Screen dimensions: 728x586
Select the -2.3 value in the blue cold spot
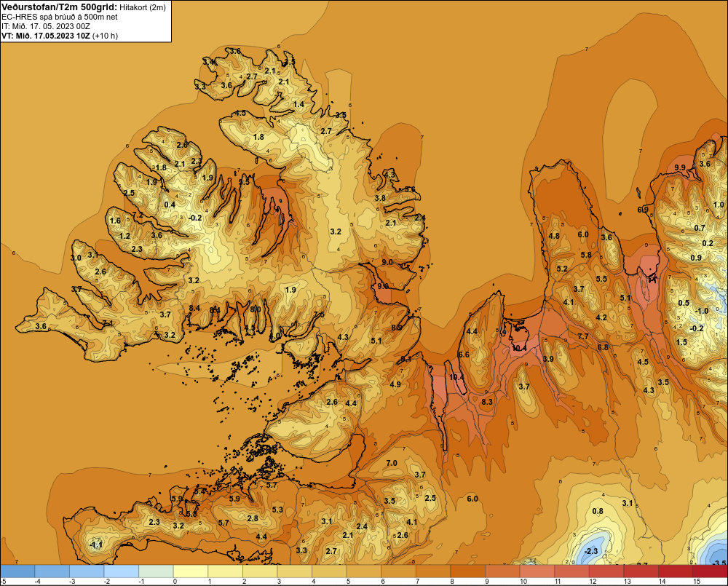(591, 551)
